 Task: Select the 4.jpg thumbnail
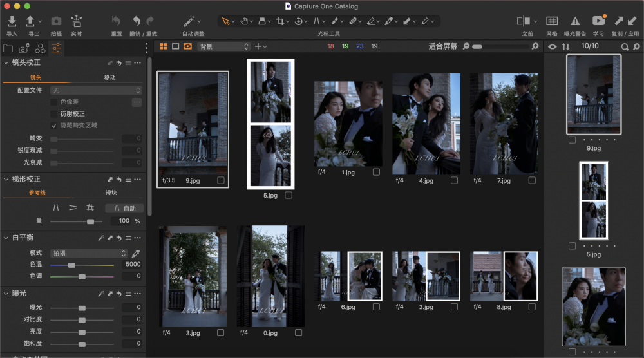426,124
